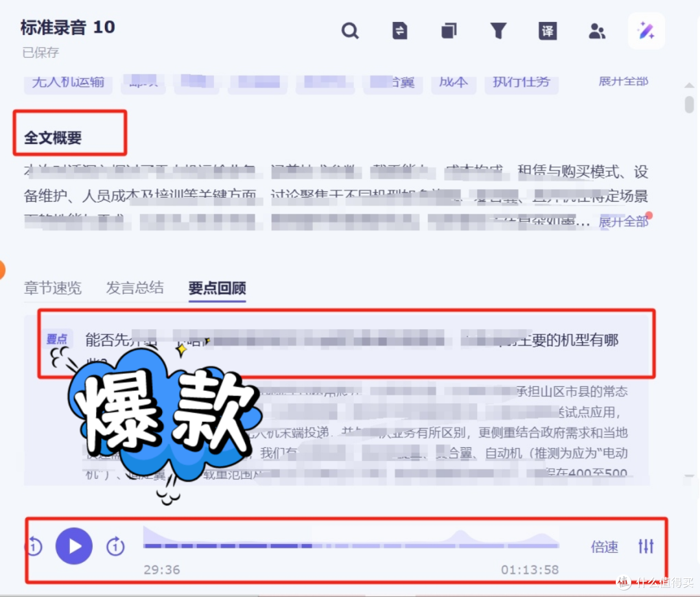Click the 要点 badge on question card
The width and height of the screenshot is (700, 597).
click(x=56, y=340)
